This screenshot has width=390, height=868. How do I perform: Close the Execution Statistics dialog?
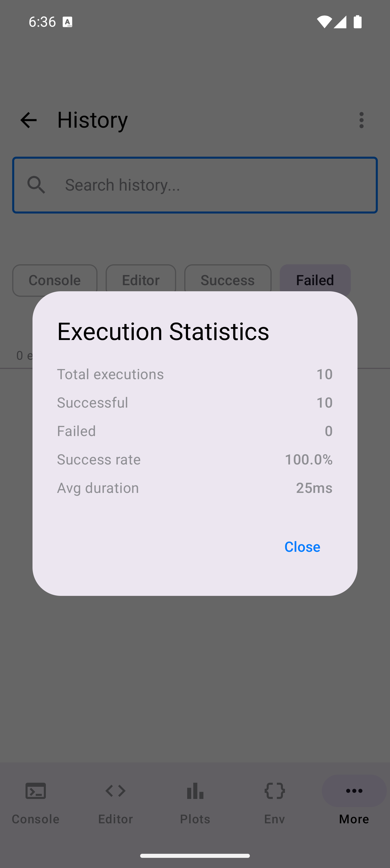[x=302, y=547]
